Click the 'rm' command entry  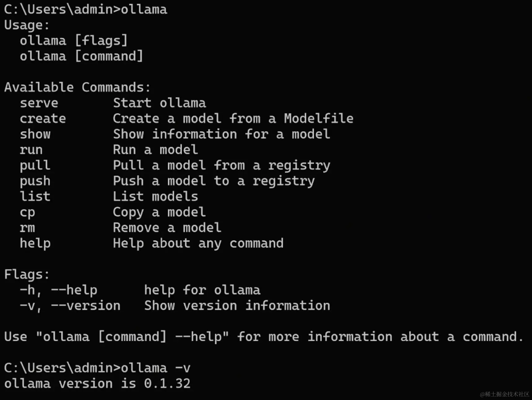27,228
